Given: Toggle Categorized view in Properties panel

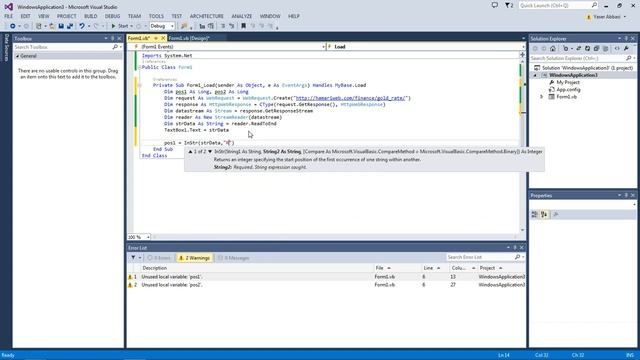Looking at the screenshot, I should click(534, 215).
